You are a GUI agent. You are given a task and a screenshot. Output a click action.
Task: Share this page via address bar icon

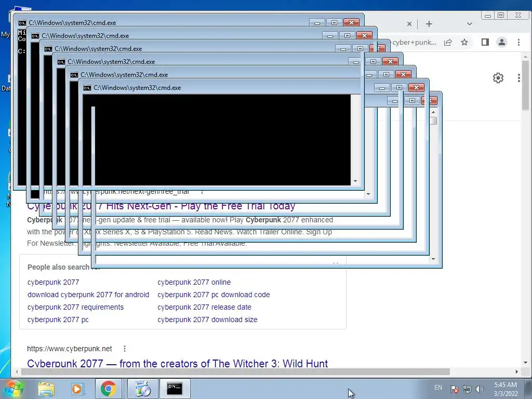pos(448,43)
